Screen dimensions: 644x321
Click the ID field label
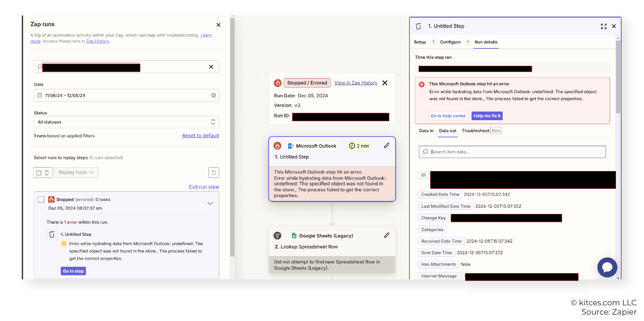click(423, 175)
